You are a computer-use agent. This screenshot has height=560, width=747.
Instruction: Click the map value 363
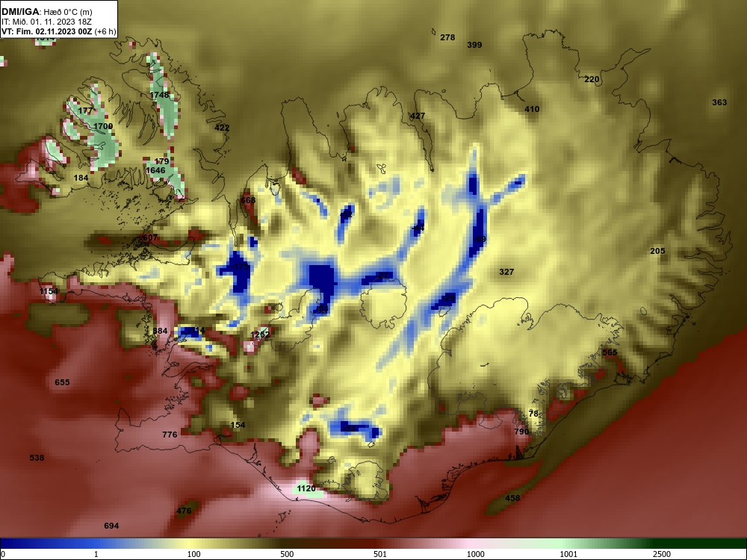719,102
